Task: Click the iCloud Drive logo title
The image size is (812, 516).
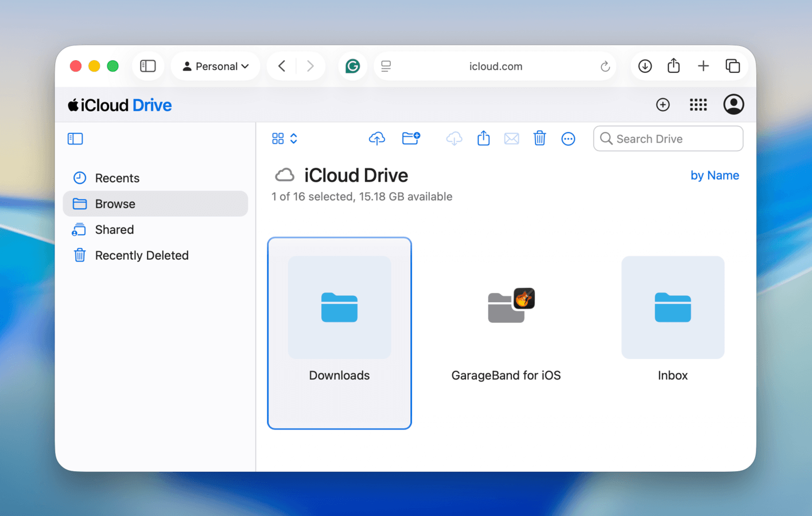Action: tap(120, 105)
